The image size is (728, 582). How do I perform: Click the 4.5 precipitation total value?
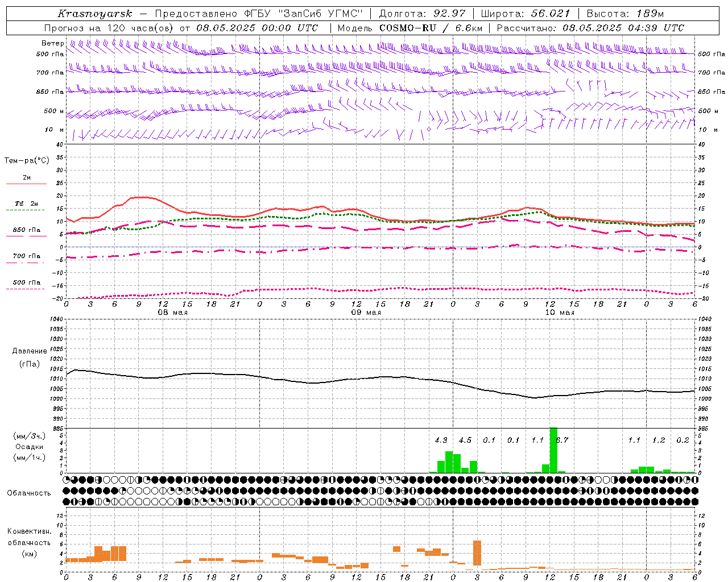465,440
